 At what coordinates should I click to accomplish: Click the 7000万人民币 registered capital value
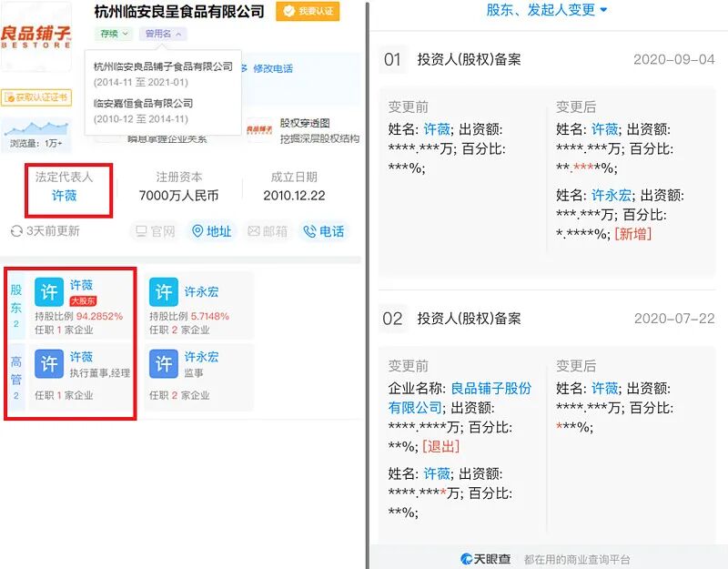[178, 196]
